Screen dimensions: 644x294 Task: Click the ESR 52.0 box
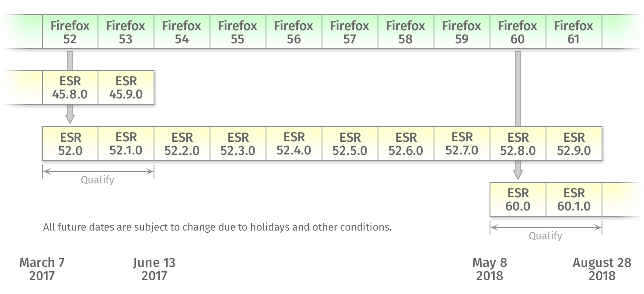pyautogui.click(x=70, y=143)
